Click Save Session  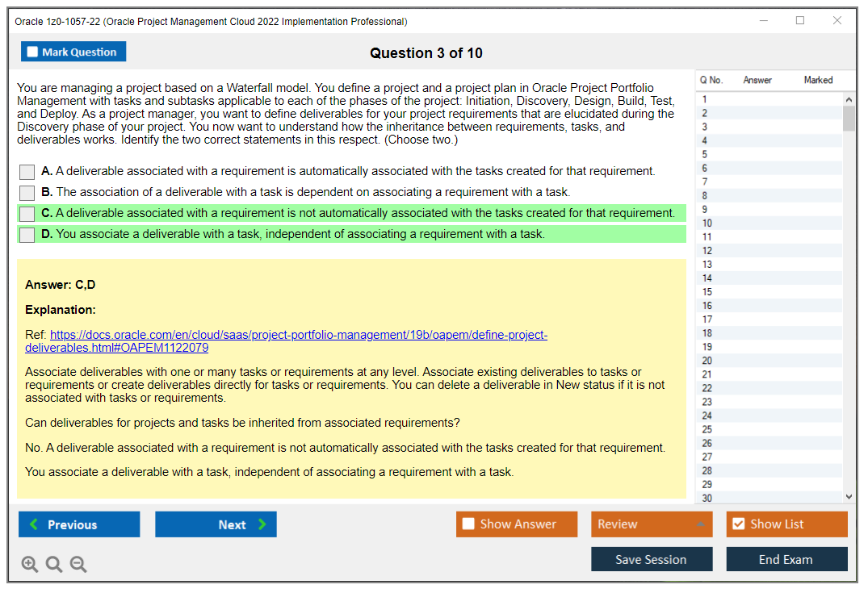[x=652, y=558]
